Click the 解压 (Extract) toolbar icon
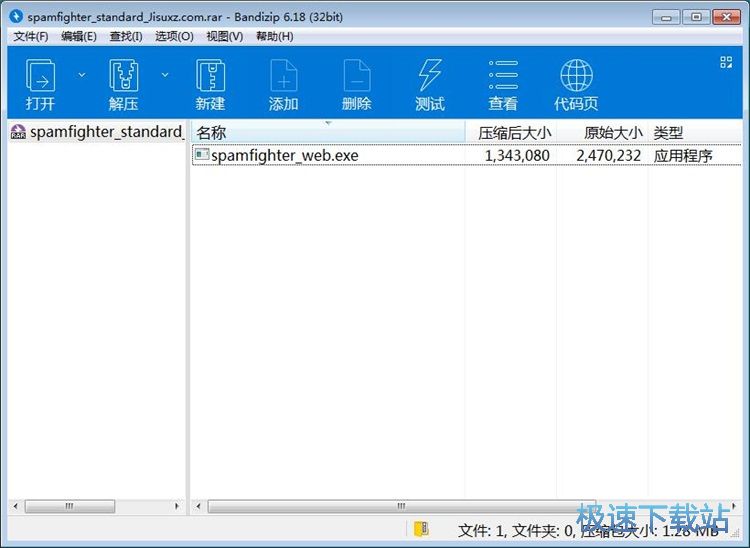Screen dimensions: 750x548 [124, 84]
